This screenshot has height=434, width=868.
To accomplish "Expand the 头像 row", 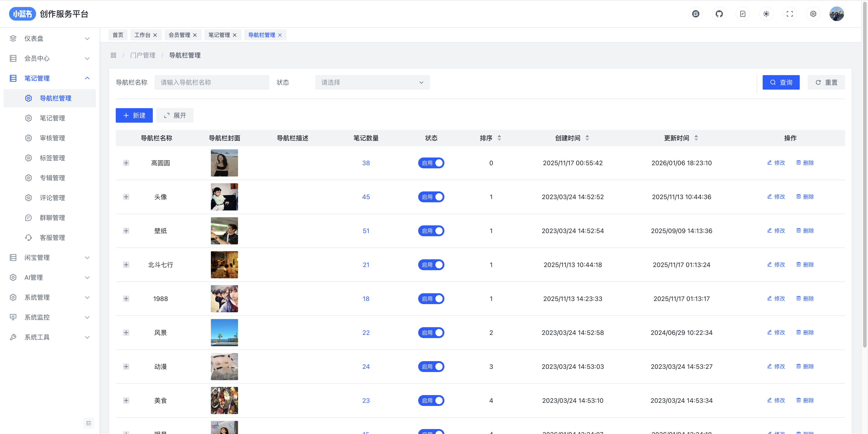I will pyautogui.click(x=126, y=197).
